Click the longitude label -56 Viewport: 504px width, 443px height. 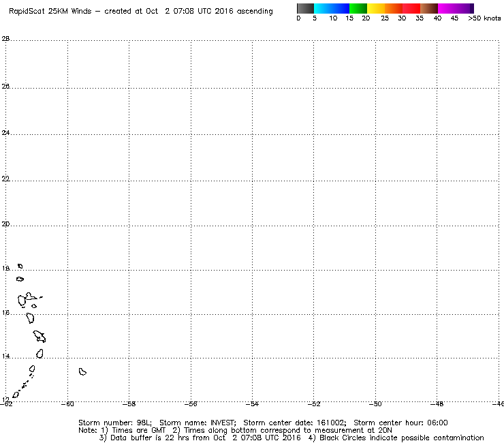point(191,404)
